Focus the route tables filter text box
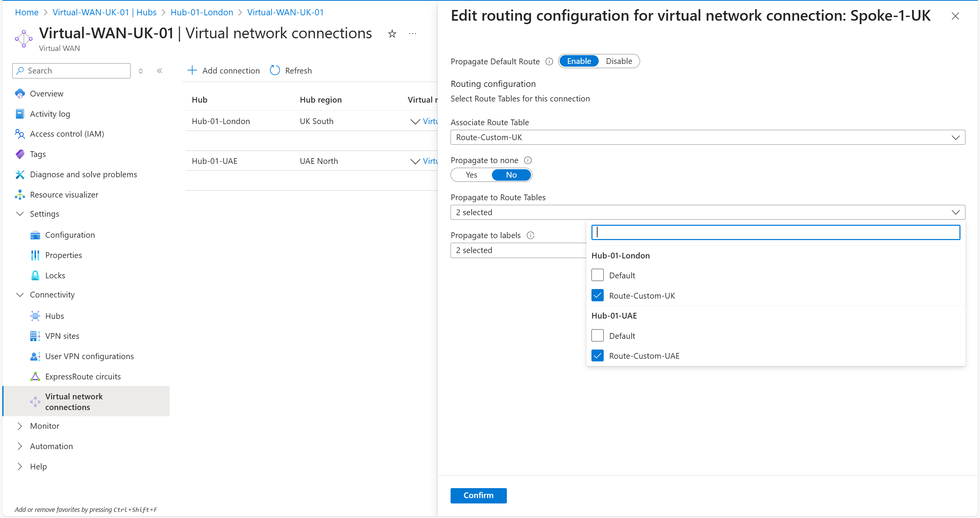 click(776, 232)
